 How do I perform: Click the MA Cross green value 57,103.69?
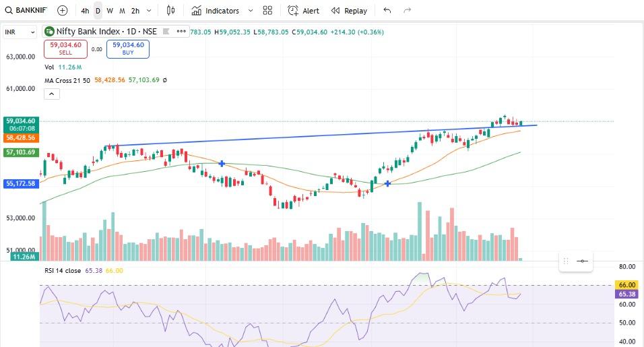pos(143,80)
